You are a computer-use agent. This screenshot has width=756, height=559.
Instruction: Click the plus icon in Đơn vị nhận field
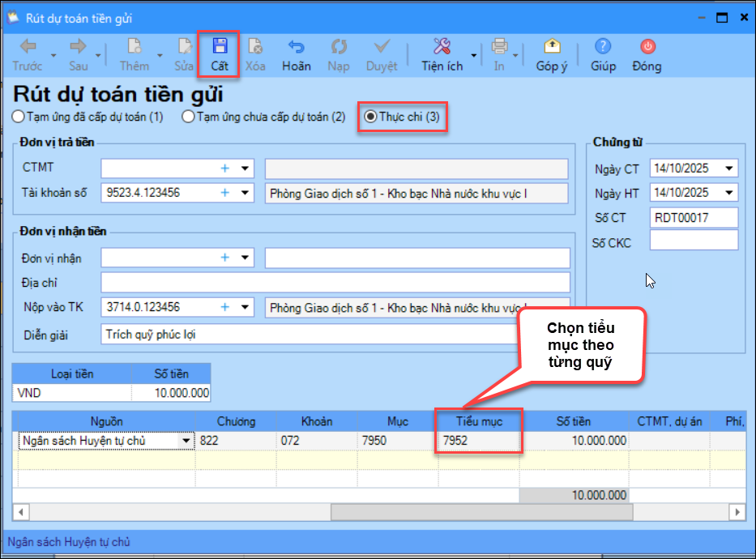[x=225, y=258]
